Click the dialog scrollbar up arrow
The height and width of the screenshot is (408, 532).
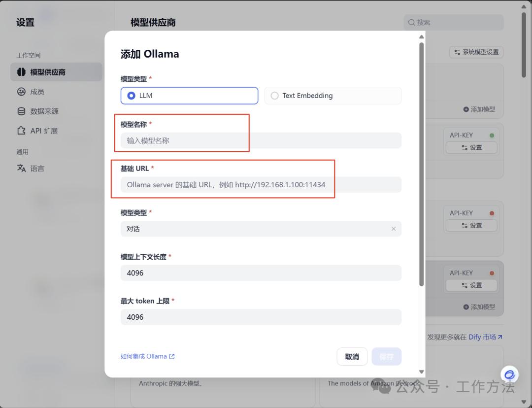pos(421,36)
